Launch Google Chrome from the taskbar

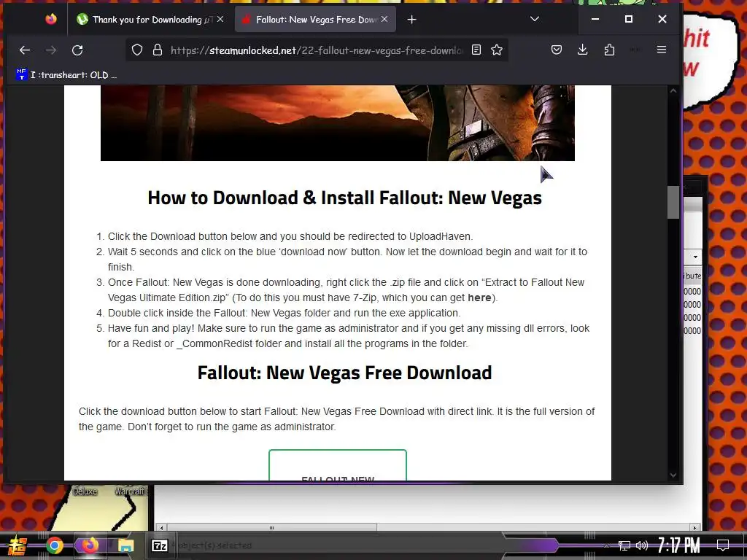coord(54,545)
